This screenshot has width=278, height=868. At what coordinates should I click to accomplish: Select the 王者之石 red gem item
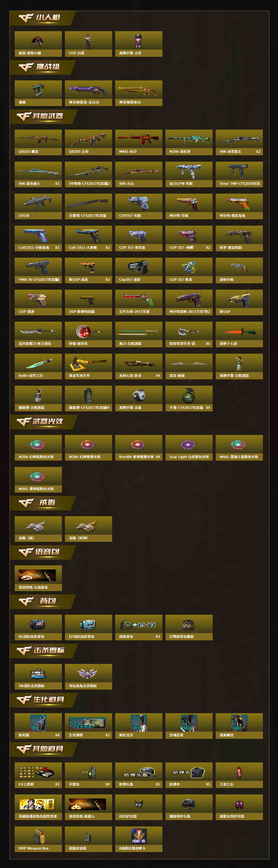(239, 775)
